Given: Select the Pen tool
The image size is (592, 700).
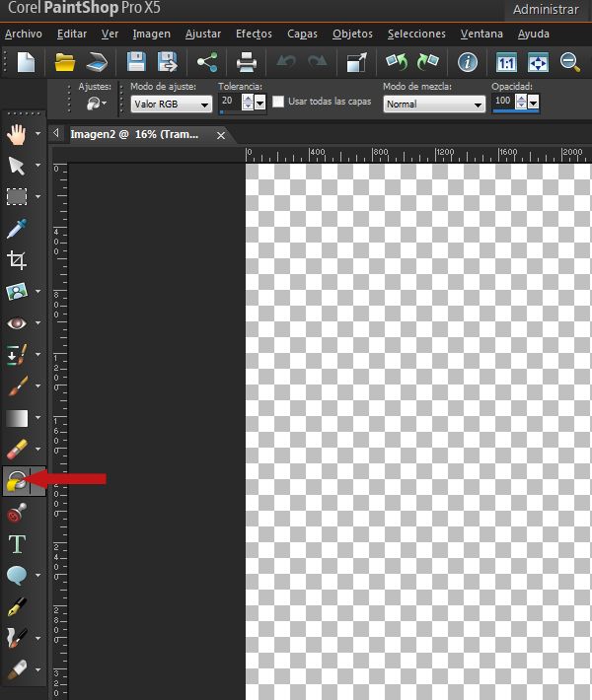Looking at the screenshot, I should (x=17, y=607).
